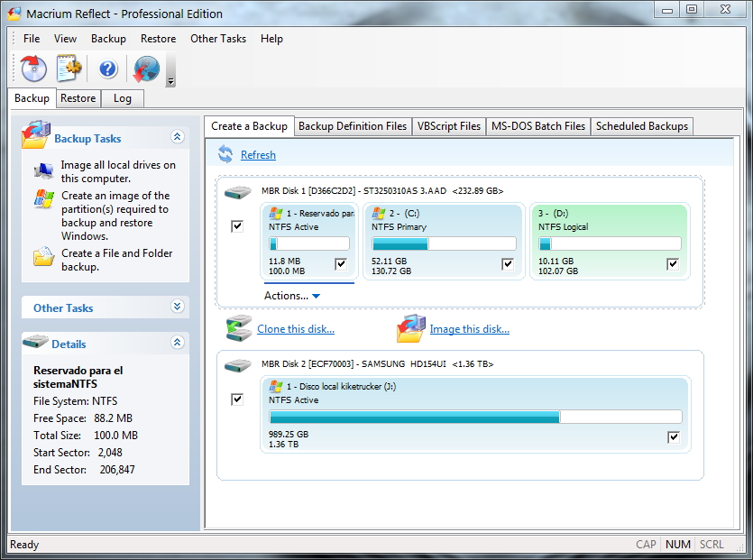The height and width of the screenshot is (560, 753).
Task: Click the Windows flag icon on partition C:
Action: click(379, 213)
